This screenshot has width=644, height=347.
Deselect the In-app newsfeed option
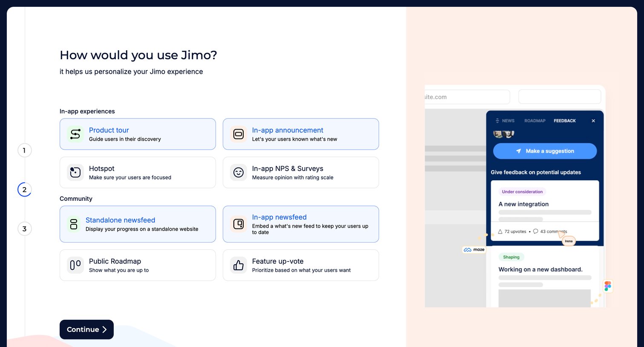[x=301, y=224]
